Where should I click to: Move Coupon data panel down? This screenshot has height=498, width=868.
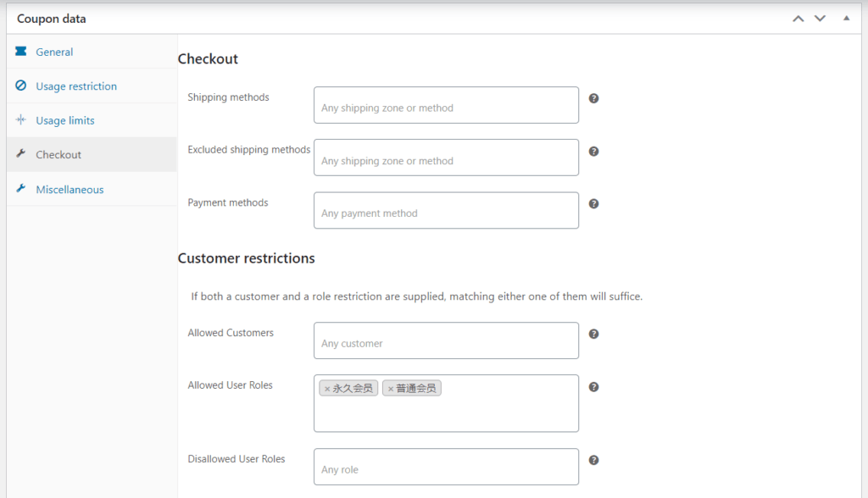coord(820,19)
